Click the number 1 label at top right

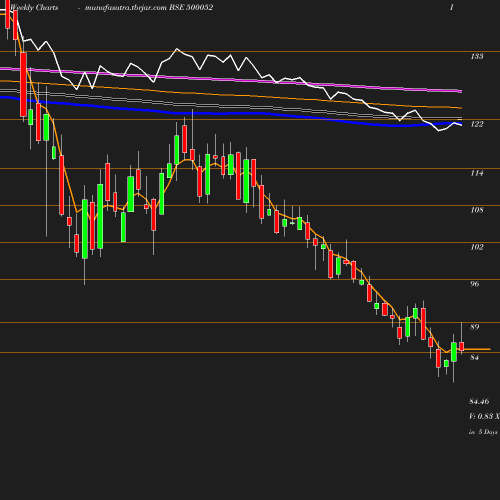(452, 7)
